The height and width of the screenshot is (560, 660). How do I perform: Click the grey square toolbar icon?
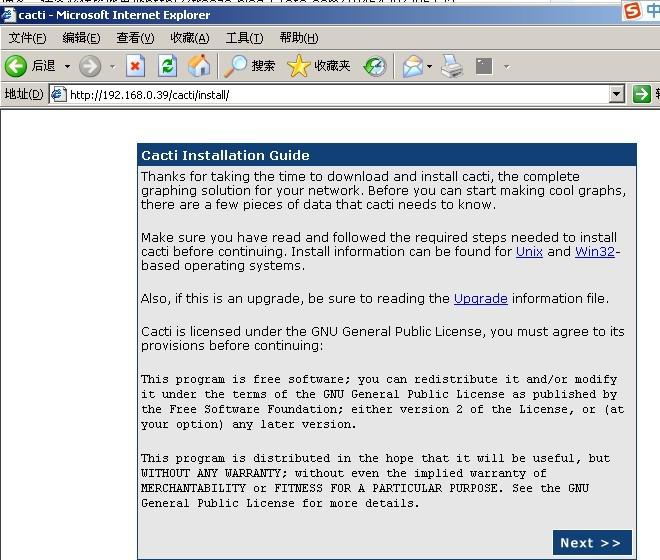click(484, 66)
